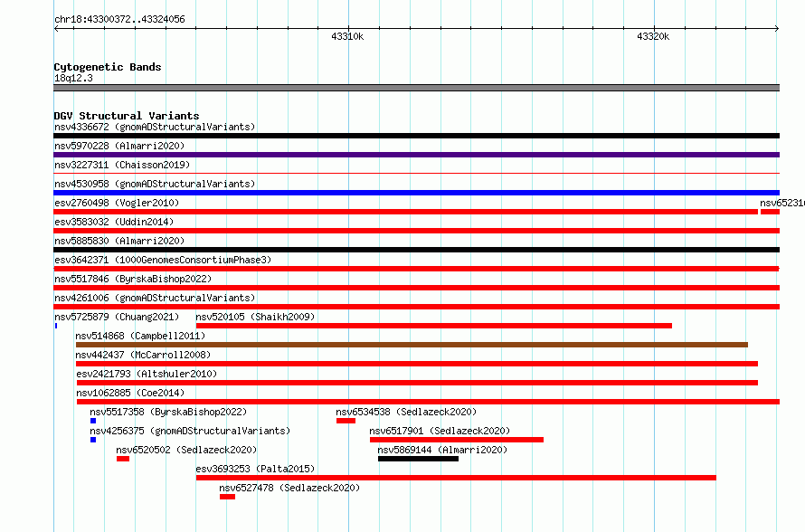805x532 pixels.
Task: Click the red esv3642371 variant bar
Action: coord(416,269)
